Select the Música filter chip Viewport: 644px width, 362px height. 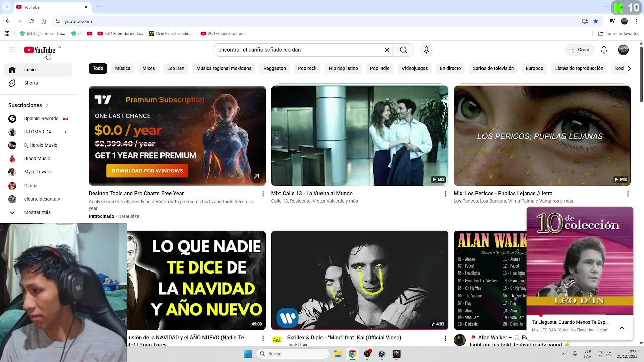123,68
